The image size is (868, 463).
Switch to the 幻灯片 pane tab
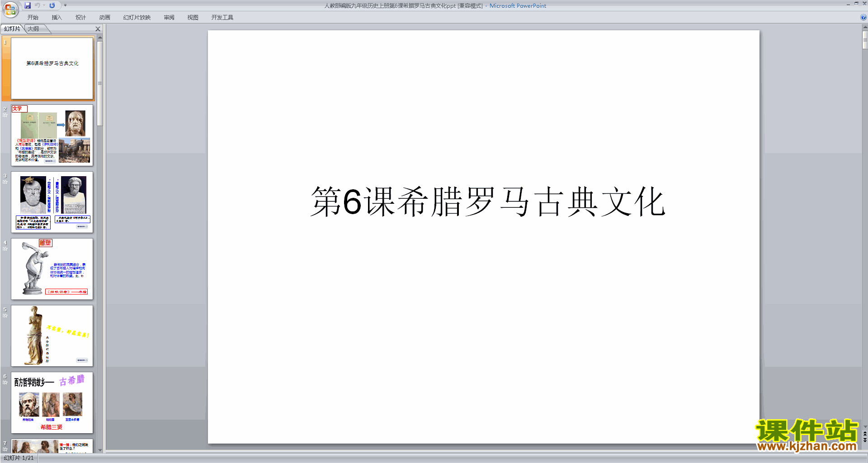click(12, 29)
